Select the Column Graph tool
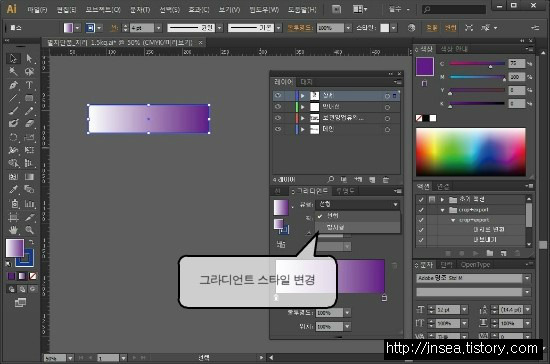 point(29,203)
